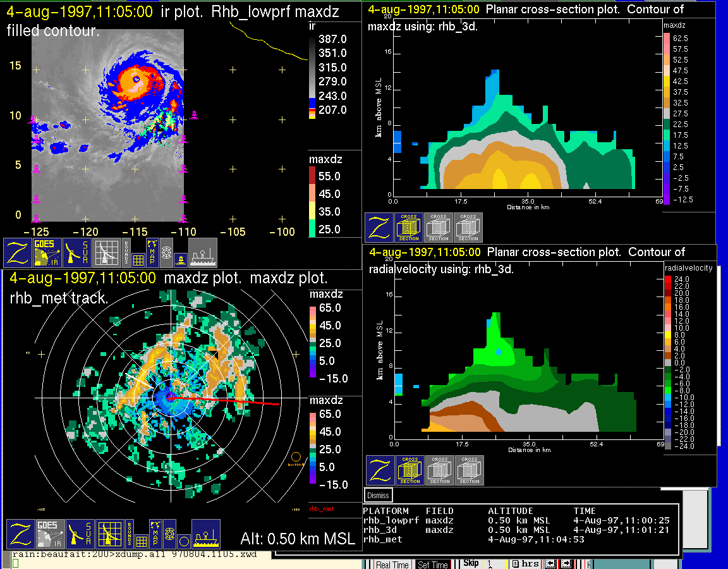728x569 pixels.
Task: Click the third cross-section icon in radial velocity panel
Action: 470,470
